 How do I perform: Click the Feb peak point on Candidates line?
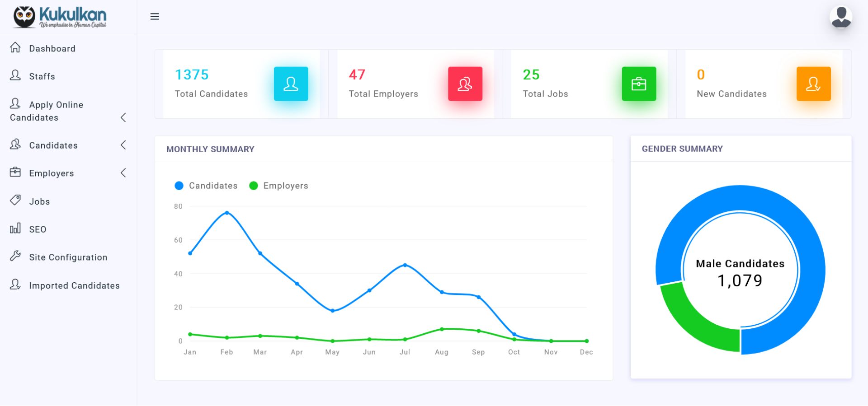[x=227, y=213]
